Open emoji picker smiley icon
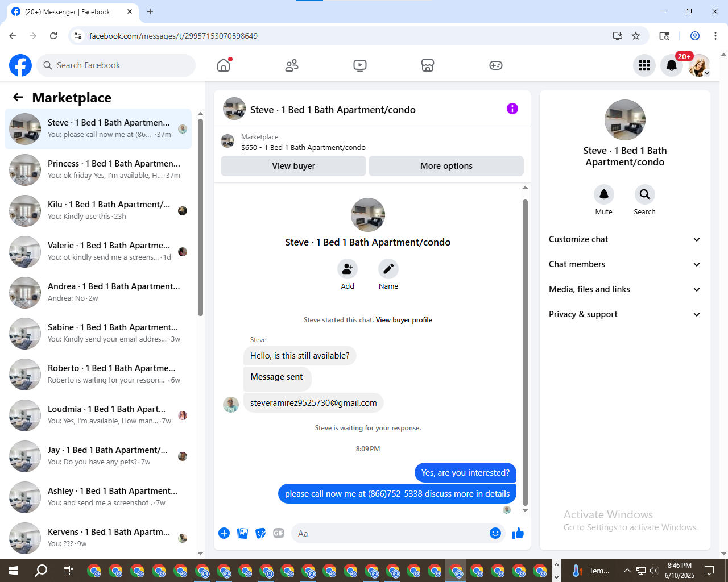Viewport: 728px width, 582px height. tap(495, 533)
